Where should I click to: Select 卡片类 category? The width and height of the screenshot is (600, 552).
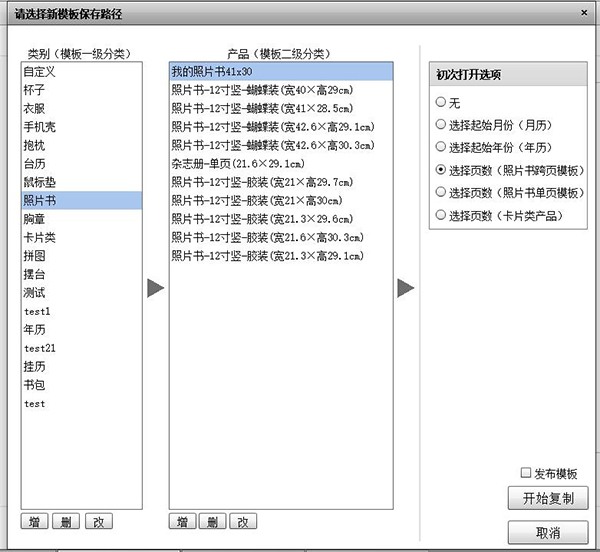pos(82,237)
